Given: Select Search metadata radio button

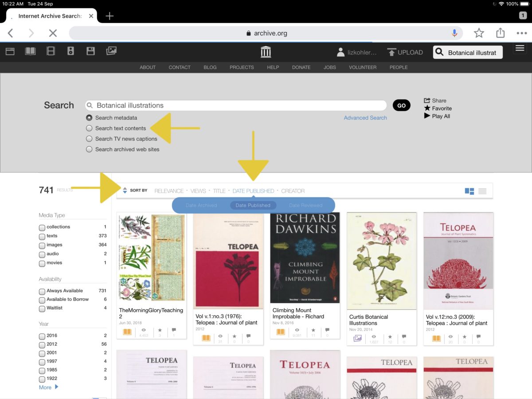Looking at the screenshot, I should [89, 118].
